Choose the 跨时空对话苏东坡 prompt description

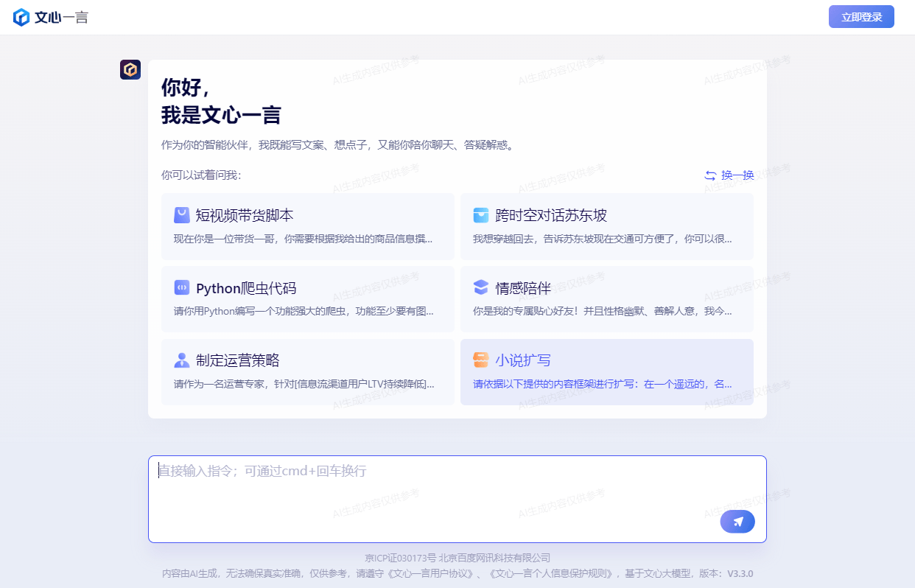602,239
